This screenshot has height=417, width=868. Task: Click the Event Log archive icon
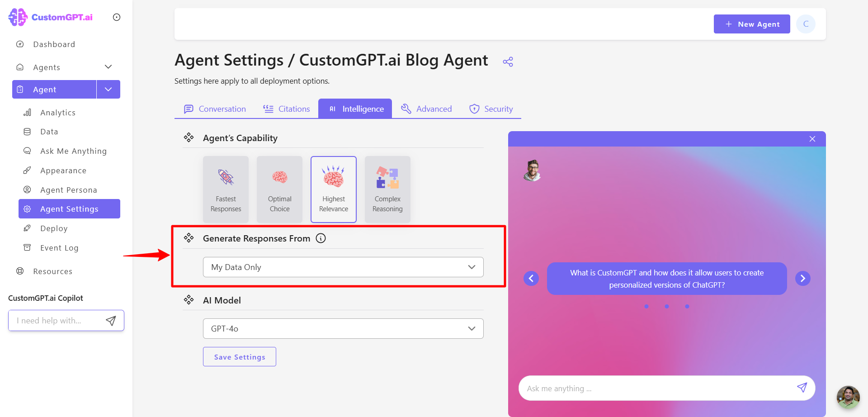27,247
